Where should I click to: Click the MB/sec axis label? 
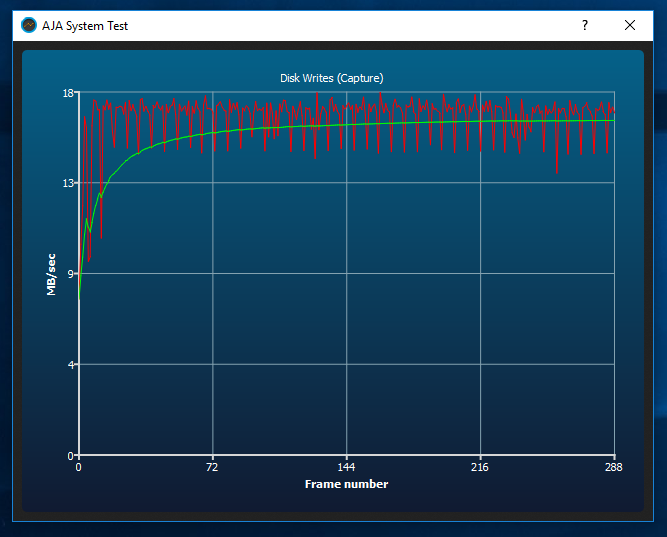coord(51,274)
